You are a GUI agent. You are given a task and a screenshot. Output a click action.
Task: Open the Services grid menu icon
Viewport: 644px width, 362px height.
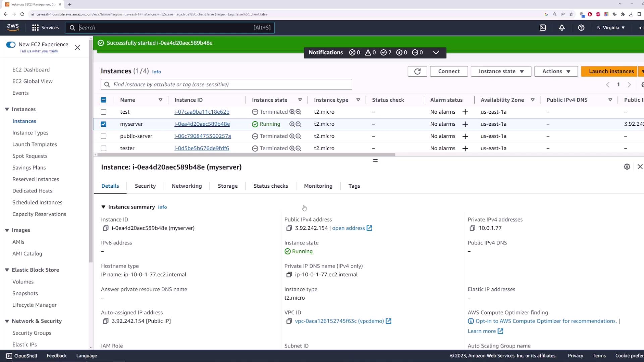pos(35,28)
